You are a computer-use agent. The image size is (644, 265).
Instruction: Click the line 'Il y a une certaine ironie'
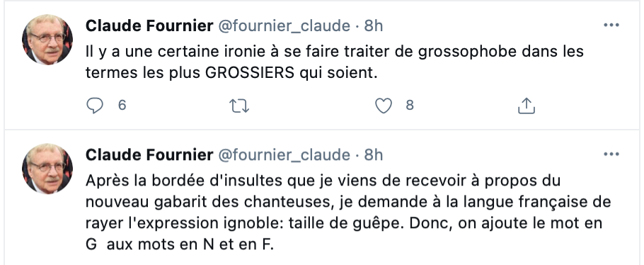click(x=335, y=52)
